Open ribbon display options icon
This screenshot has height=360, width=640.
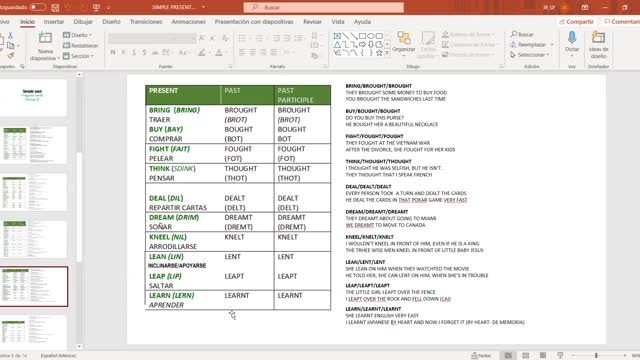(x=585, y=7)
